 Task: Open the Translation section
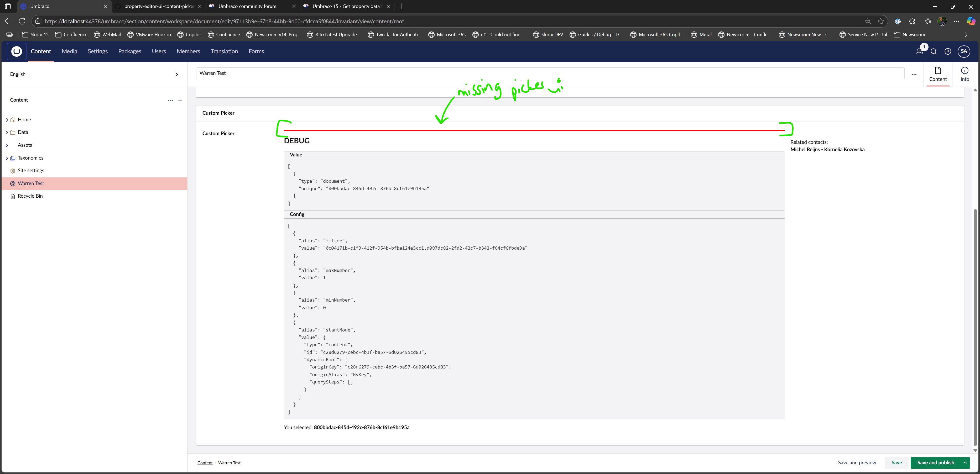(x=224, y=51)
